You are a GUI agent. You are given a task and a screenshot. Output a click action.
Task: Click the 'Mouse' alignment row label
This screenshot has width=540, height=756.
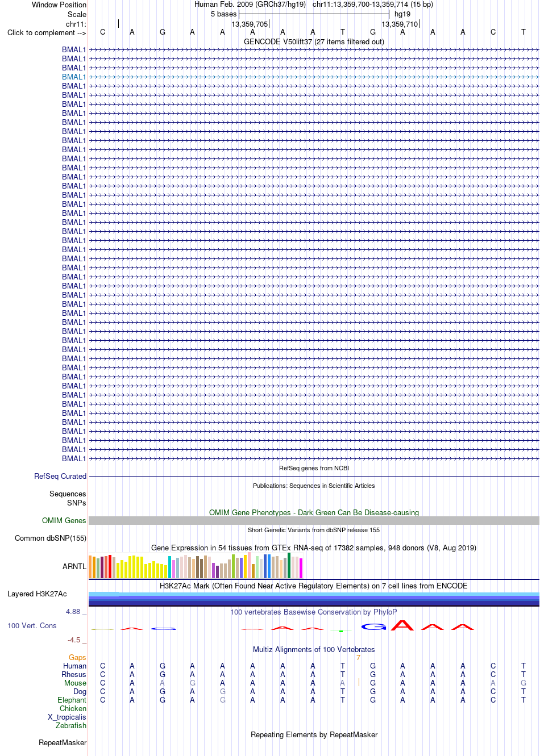click(x=75, y=683)
